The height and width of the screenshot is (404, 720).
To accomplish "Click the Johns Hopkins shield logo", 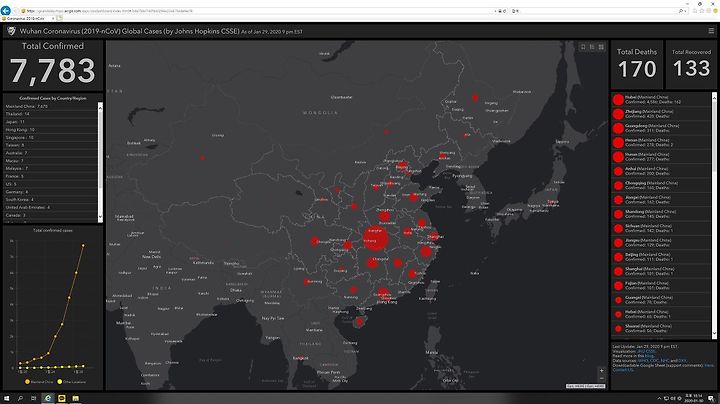I will [11, 31].
